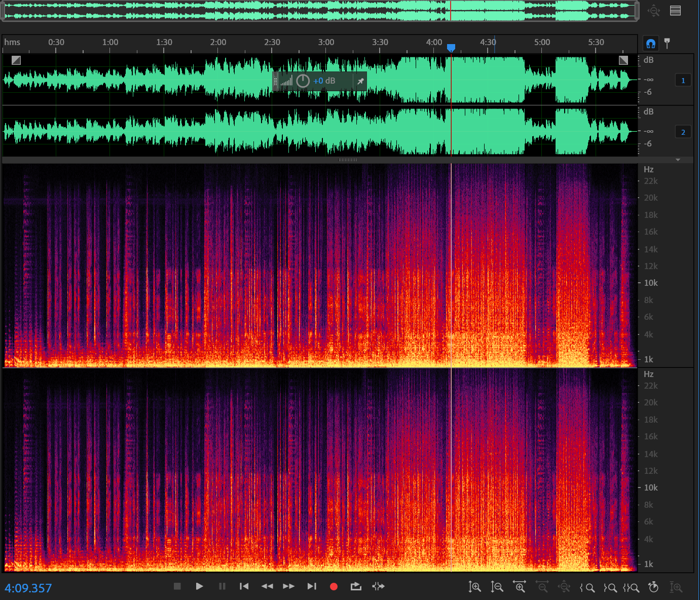This screenshot has width=700, height=600.
Task: Click the marker pin icon beside the ruler
Action: [667, 43]
